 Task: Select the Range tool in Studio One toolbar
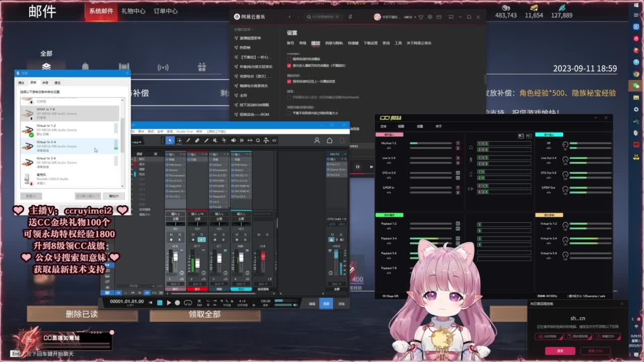click(179, 140)
